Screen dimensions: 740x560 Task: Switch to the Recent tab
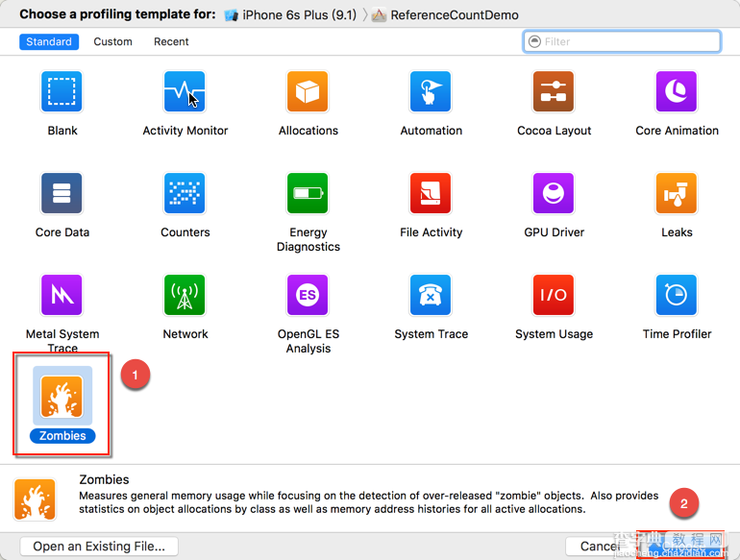pyautogui.click(x=171, y=41)
